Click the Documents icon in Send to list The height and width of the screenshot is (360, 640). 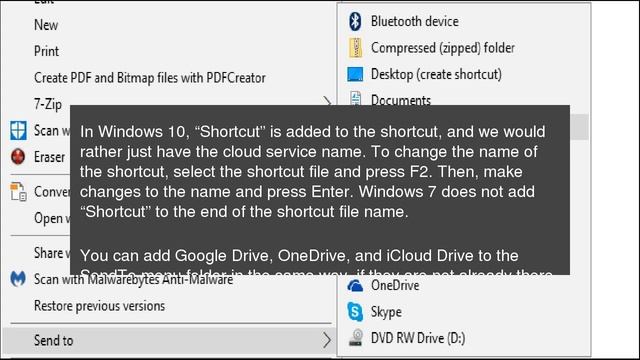(x=356, y=98)
